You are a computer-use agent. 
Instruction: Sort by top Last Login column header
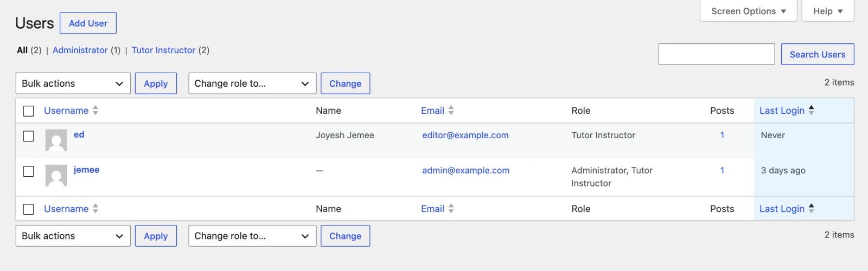[x=782, y=111]
